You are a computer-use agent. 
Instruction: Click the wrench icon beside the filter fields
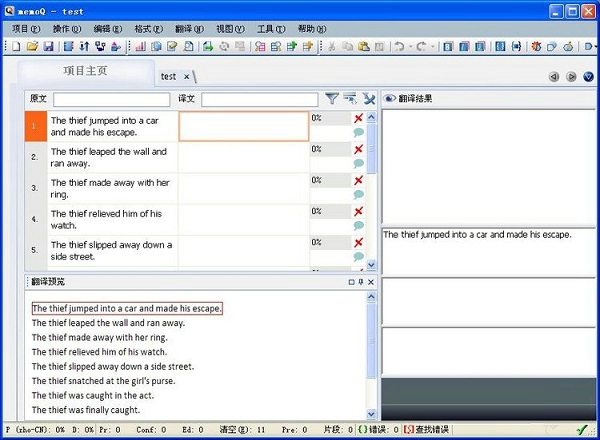tap(368, 98)
